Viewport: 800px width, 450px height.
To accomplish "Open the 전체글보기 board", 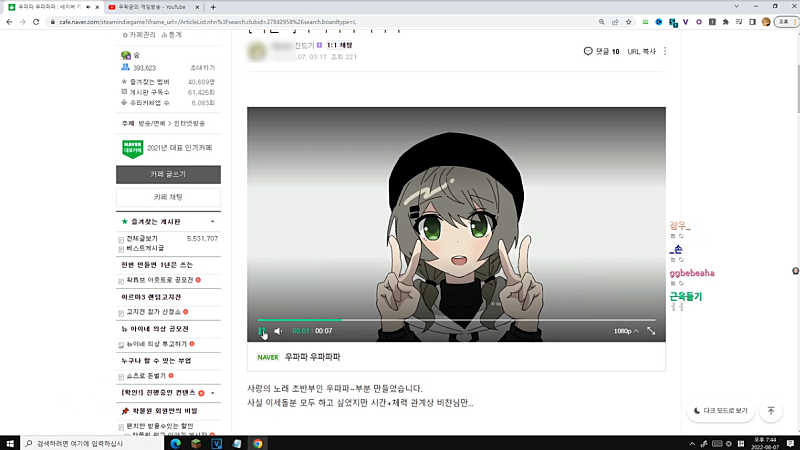I will click(142, 238).
